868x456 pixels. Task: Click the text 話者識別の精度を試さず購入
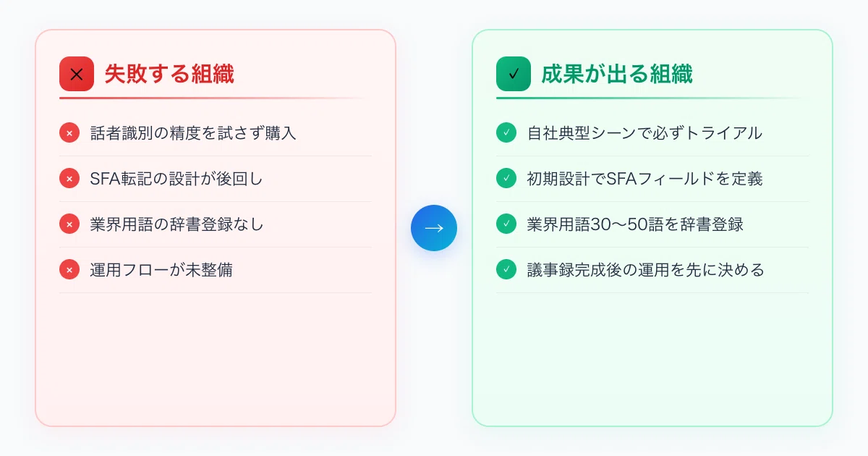pyautogui.click(x=193, y=133)
